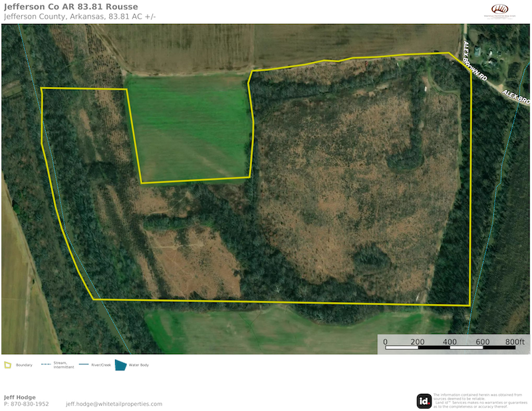Click the Land id disclaimer text

point(477,400)
